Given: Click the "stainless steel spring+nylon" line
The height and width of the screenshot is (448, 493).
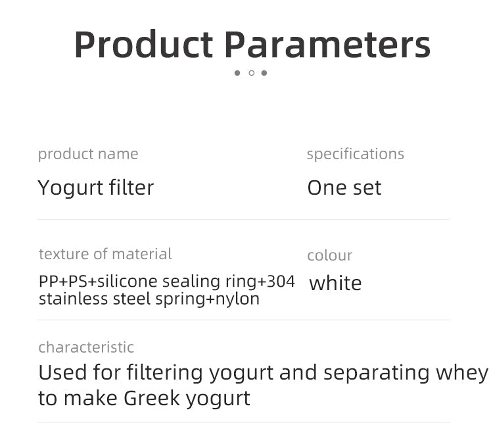Looking at the screenshot, I should tap(149, 299).
